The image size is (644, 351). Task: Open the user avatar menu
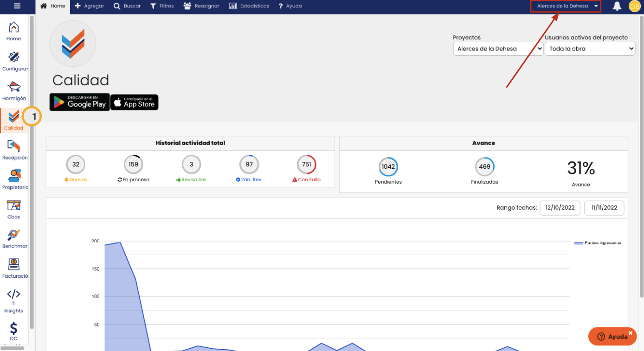635,6
